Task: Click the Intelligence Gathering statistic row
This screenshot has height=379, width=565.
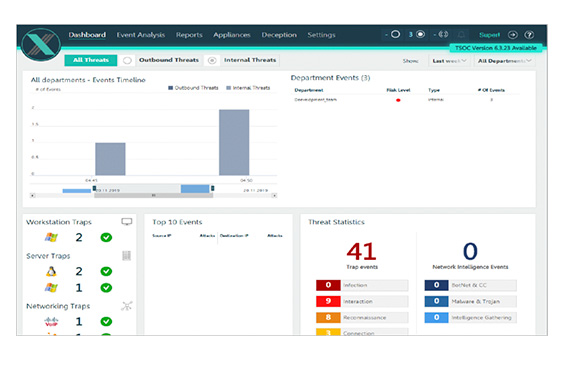Action: tap(470, 317)
